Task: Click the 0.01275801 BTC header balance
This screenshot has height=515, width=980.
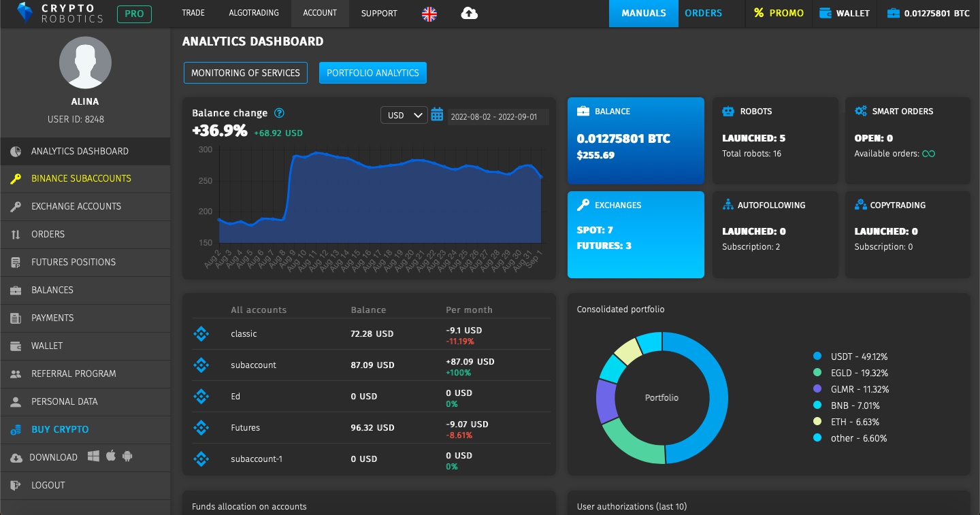Action: 928,13
